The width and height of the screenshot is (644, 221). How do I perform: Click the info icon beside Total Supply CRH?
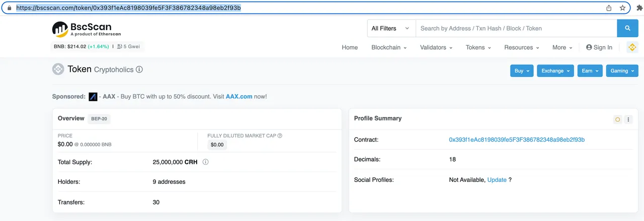205,162
